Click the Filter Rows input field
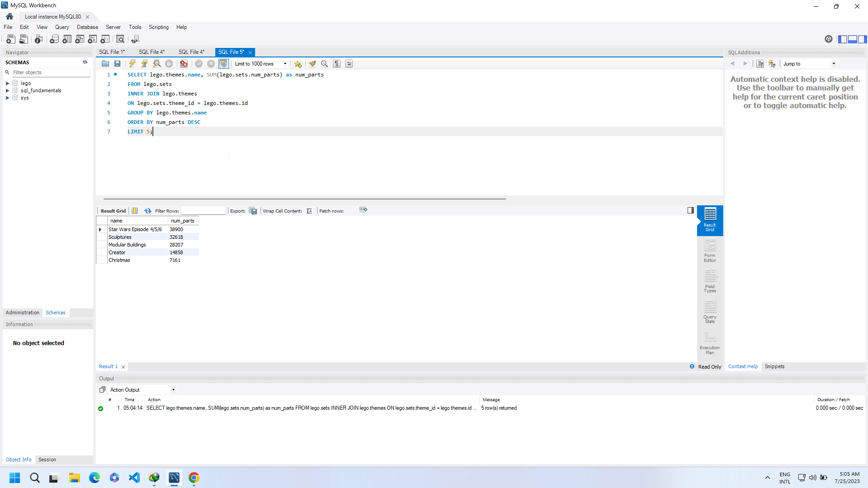 [203, 211]
